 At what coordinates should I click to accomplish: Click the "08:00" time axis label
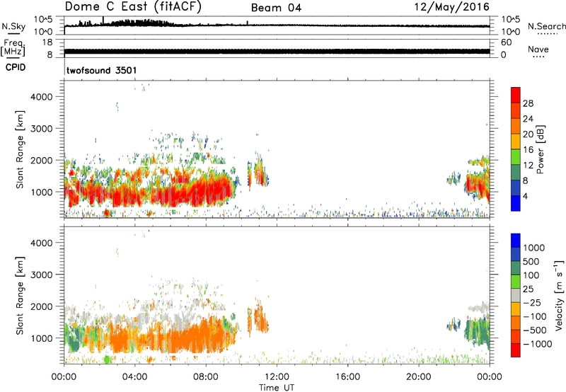pyautogui.click(x=206, y=377)
